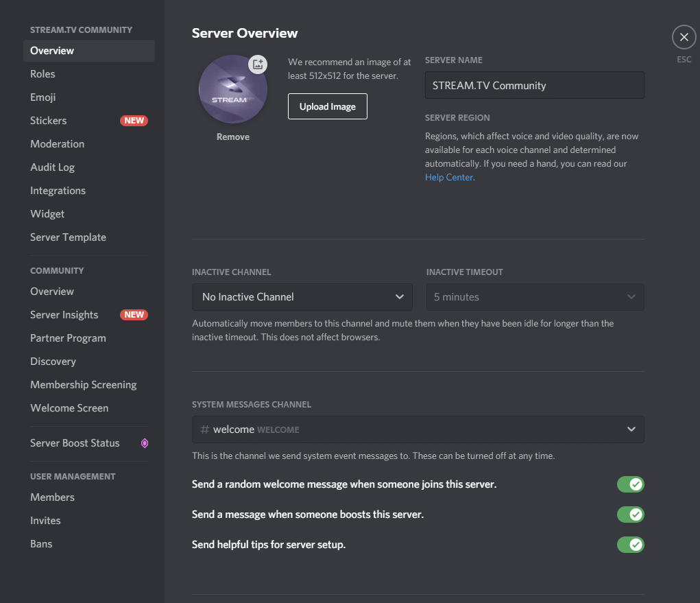The image size is (700, 603).
Task: Disable random welcome message on join
Action: (630, 484)
